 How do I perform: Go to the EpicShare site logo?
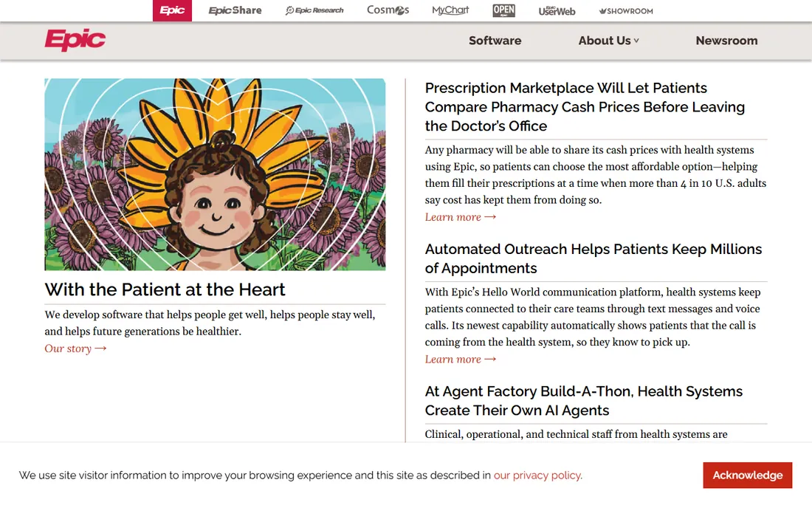tap(235, 10)
